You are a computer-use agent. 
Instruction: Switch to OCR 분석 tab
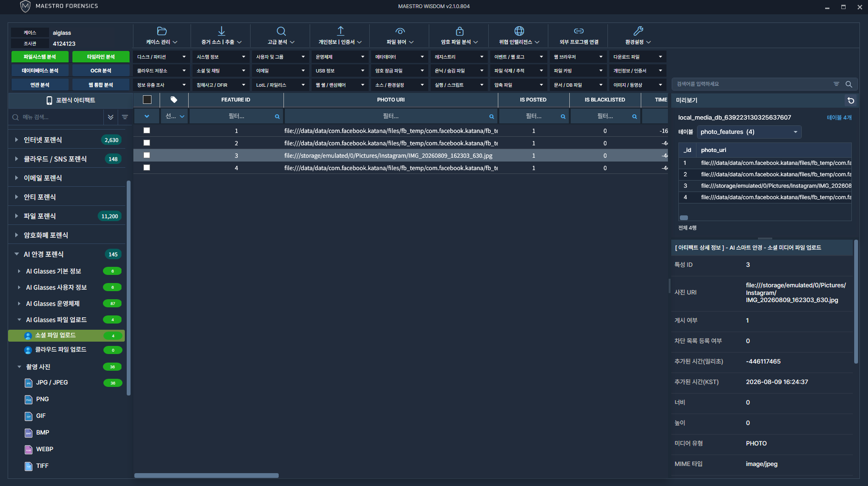tap(101, 71)
